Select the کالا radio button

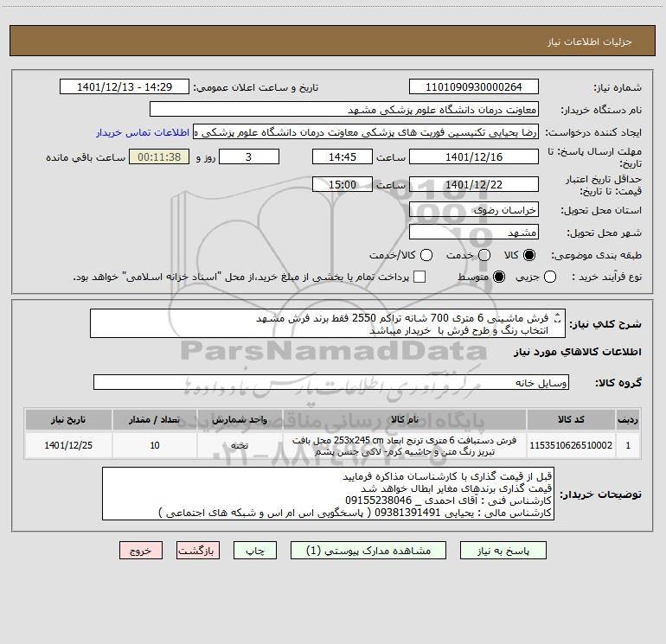(529, 255)
